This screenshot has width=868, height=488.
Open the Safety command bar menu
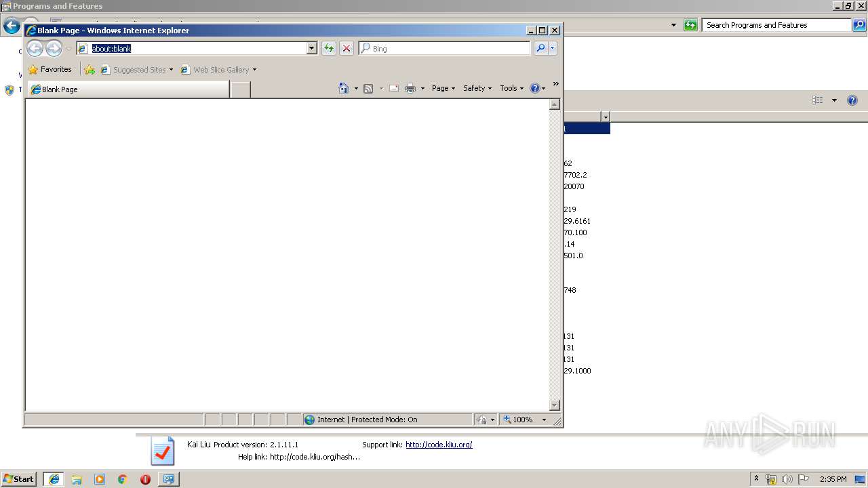(477, 88)
